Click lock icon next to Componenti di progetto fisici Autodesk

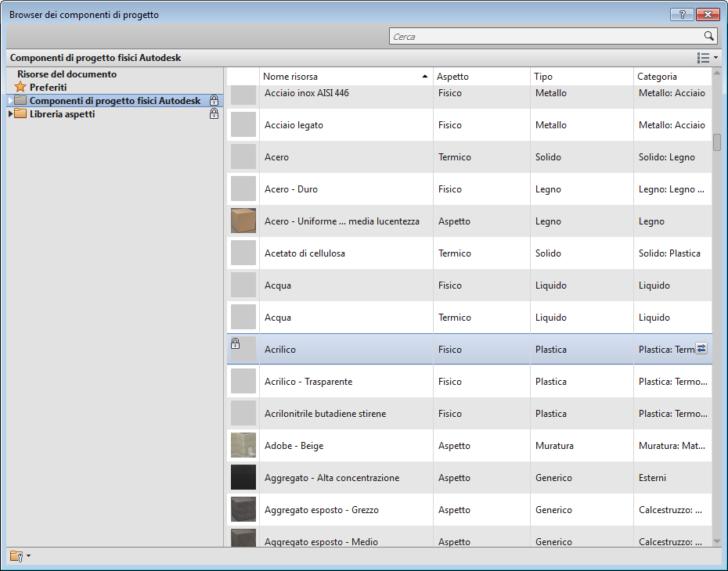tap(214, 100)
